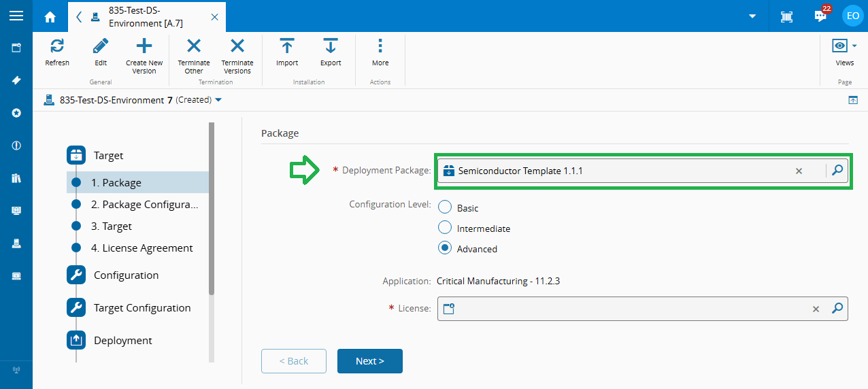Open the More actions menu
This screenshot has height=389, width=868.
(x=380, y=46)
